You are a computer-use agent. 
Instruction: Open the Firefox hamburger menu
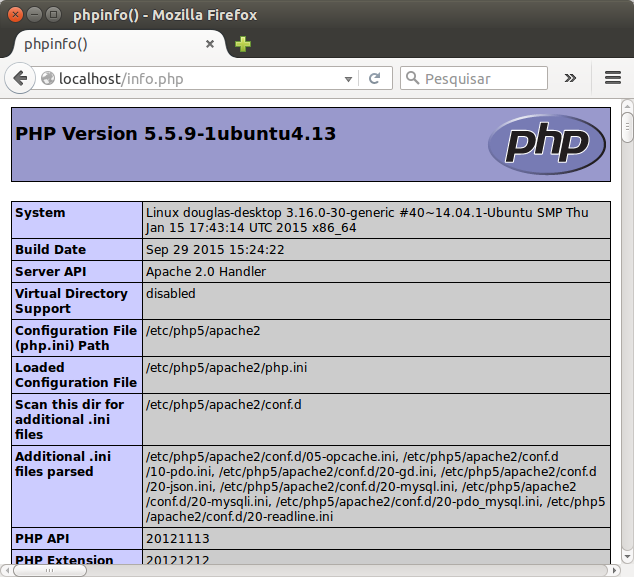tap(613, 78)
